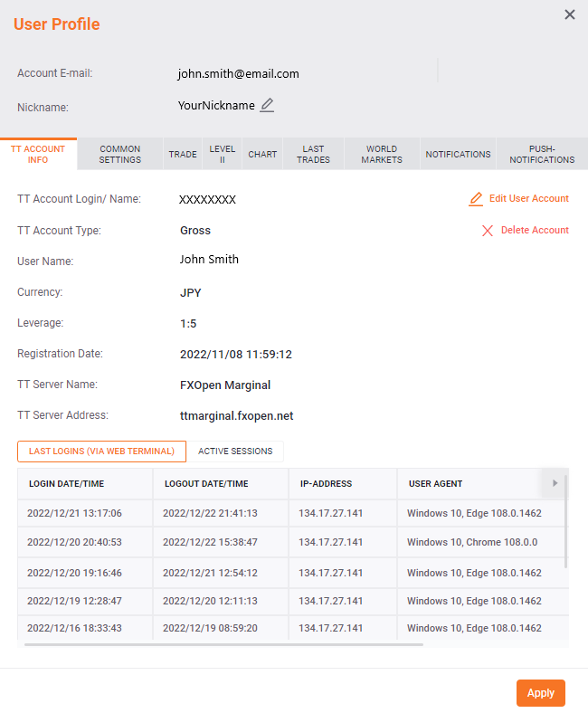Close the User Profile dialog

tap(569, 14)
